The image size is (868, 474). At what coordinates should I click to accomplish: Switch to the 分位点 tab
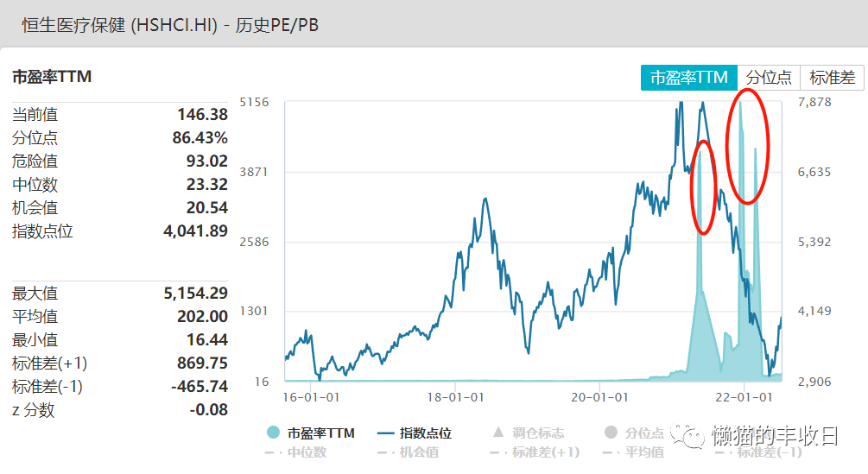[x=769, y=77]
